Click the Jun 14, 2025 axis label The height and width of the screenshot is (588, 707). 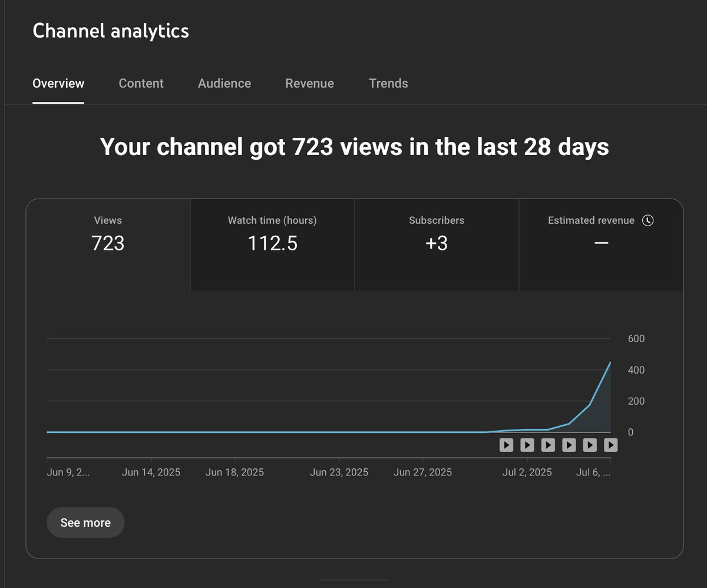click(151, 473)
